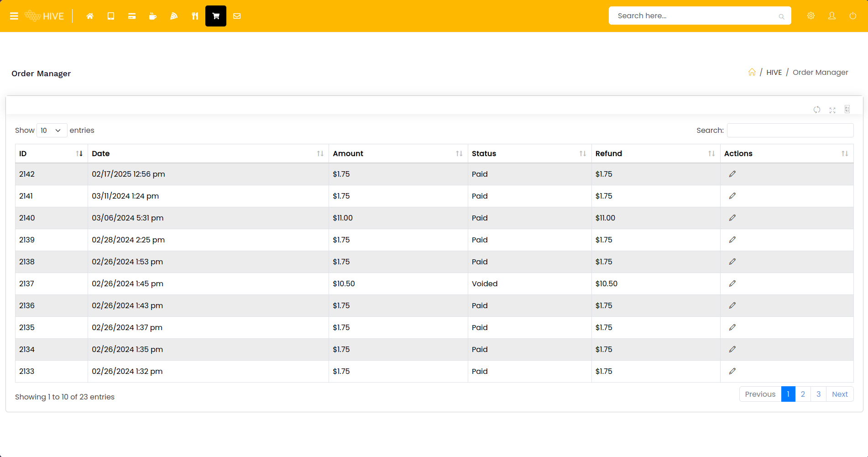Sort the table by Actions column

point(787,153)
